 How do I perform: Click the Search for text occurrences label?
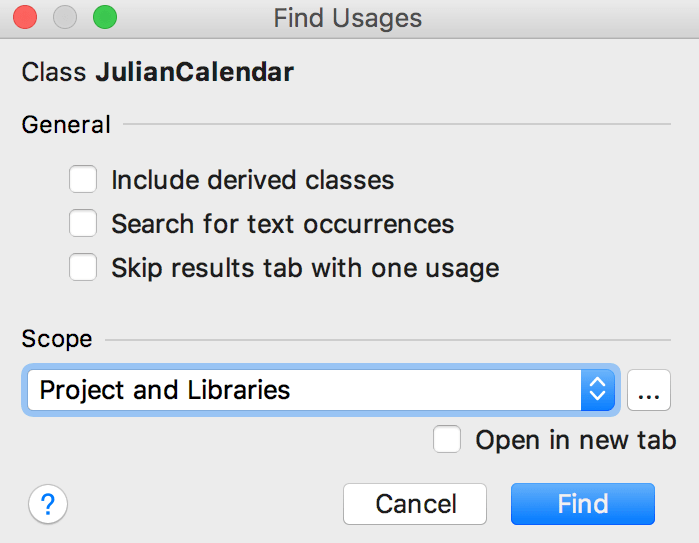(282, 224)
